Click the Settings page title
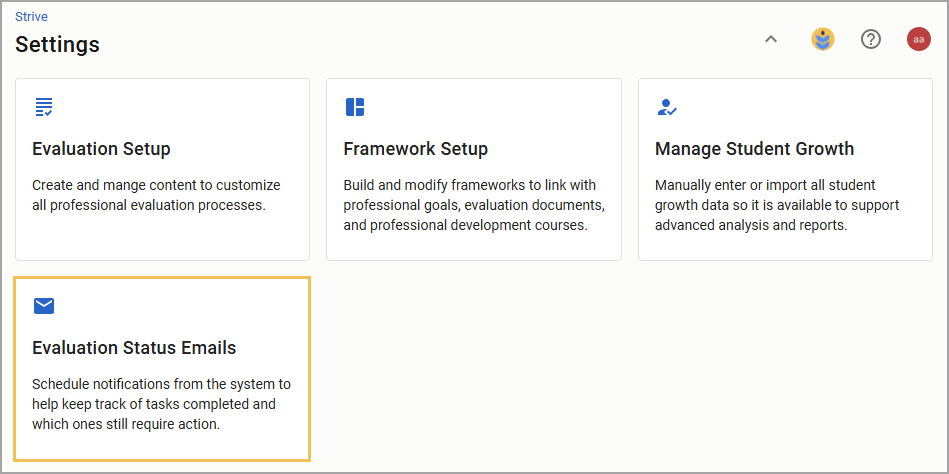Image resolution: width=949 pixels, height=474 pixels. pos(57,44)
